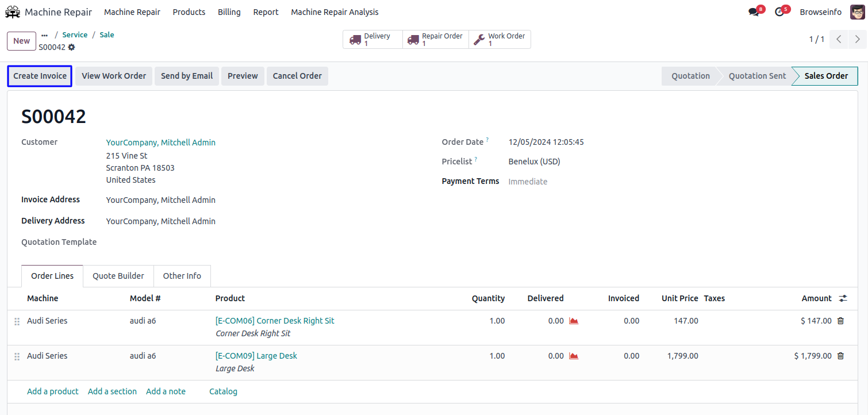The width and height of the screenshot is (868, 415).
Task: Delete the Corner Desk Right Sit line
Action: [x=840, y=321]
